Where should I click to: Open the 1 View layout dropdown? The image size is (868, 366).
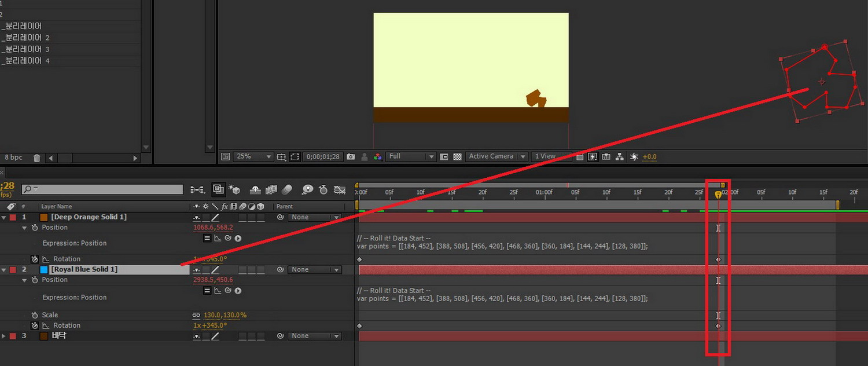pos(551,156)
